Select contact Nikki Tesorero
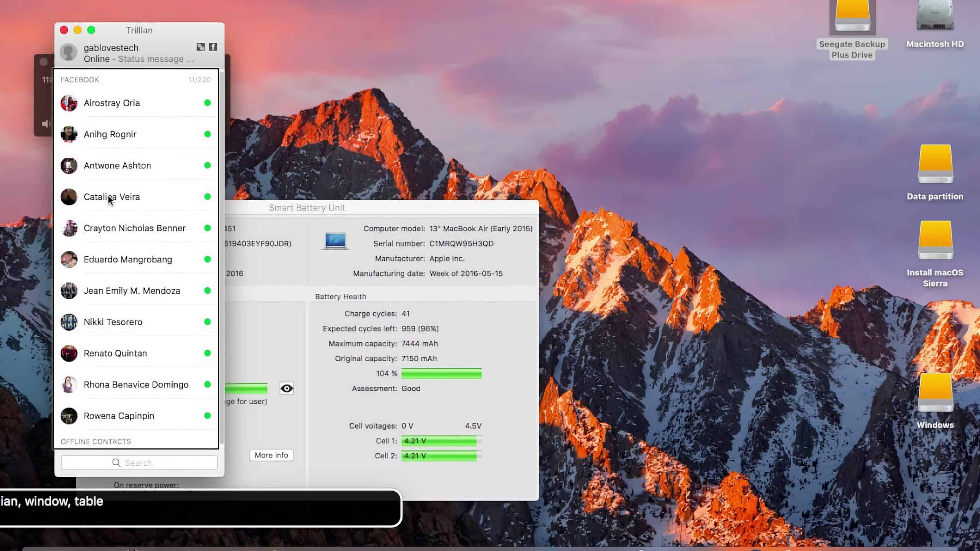The width and height of the screenshot is (980, 551). [136, 322]
